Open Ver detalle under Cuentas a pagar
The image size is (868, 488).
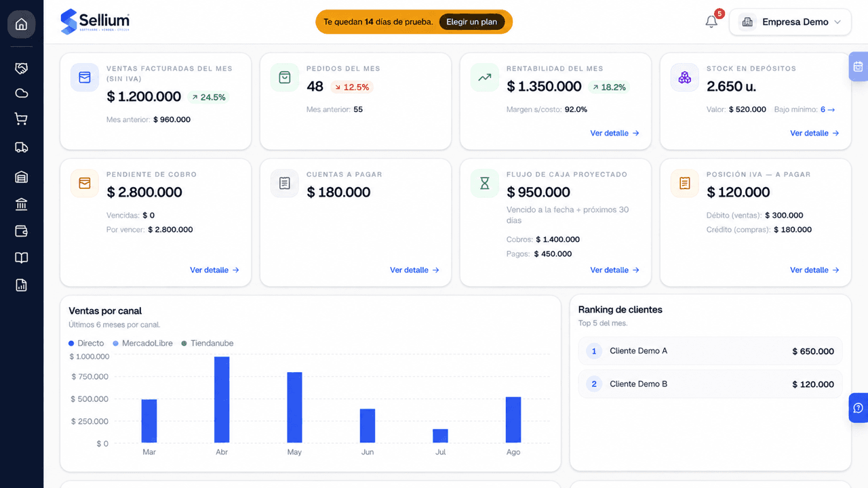(415, 270)
